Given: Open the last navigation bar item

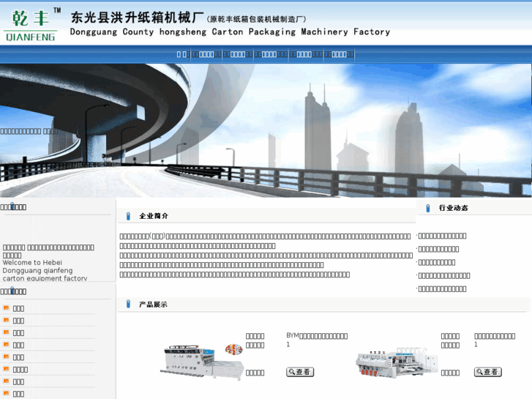Looking at the screenshot, I should pyautogui.click(x=339, y=54).
